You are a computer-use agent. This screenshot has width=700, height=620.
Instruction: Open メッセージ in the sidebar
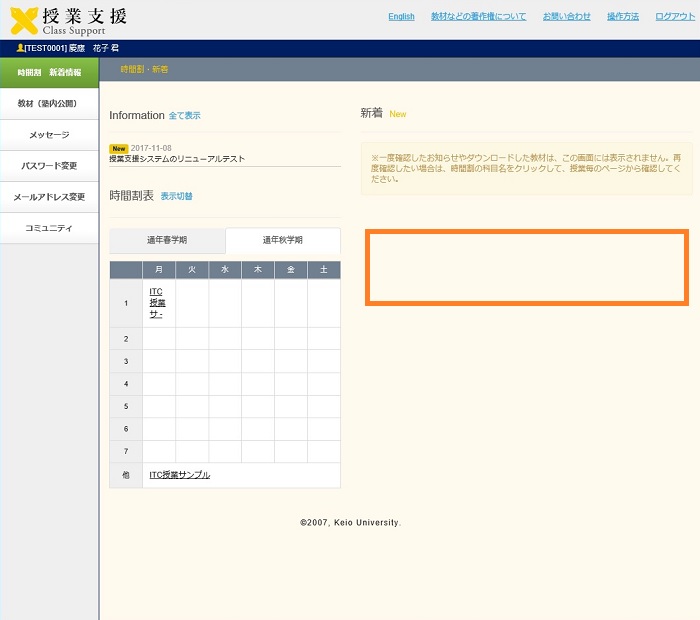49,135
